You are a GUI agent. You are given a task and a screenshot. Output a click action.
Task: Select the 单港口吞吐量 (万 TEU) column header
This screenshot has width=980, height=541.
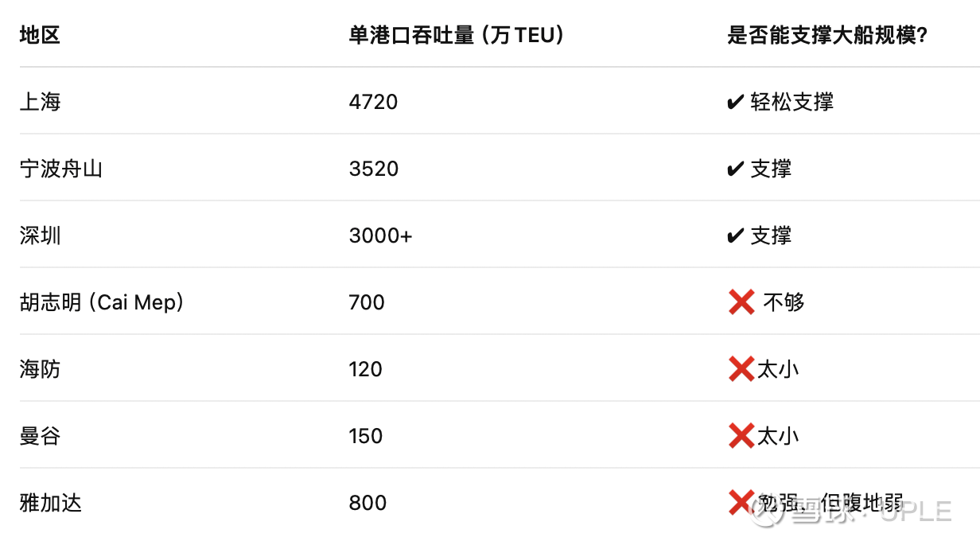pos(456,36)
